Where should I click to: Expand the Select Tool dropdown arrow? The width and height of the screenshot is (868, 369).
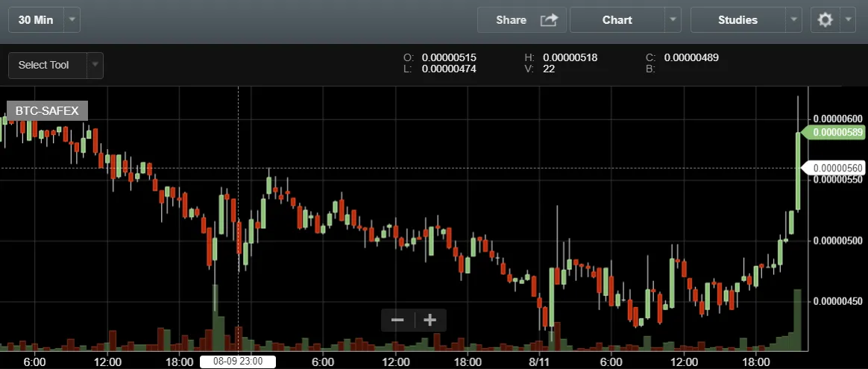[x=95, y=66]
